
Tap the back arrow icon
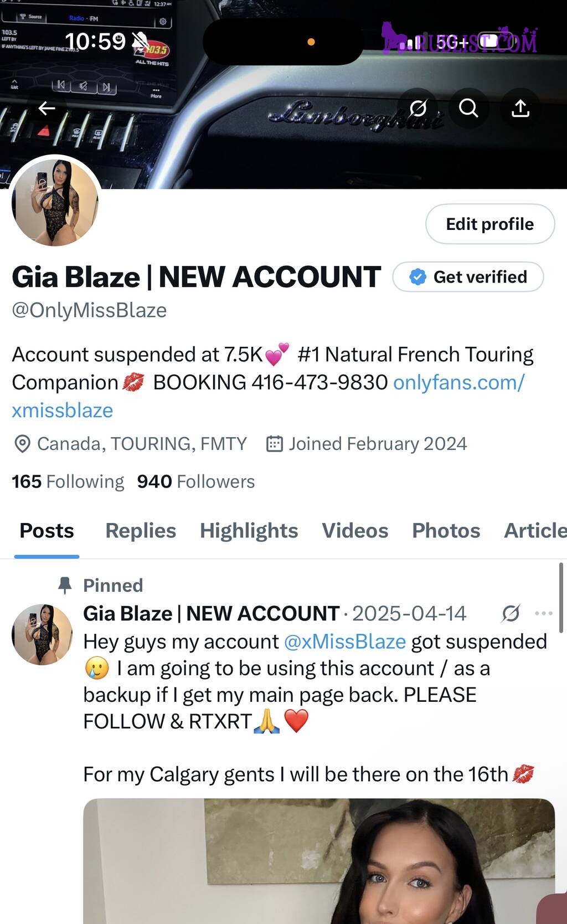(47, 108)
